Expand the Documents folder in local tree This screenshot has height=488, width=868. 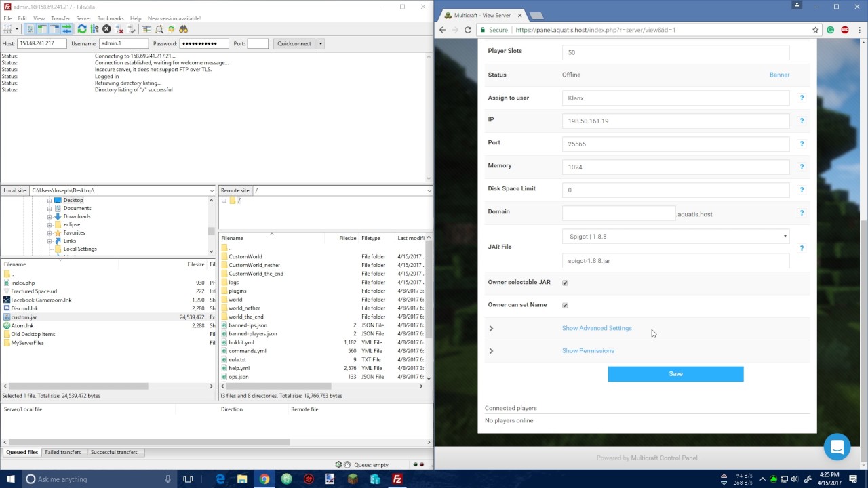50,209
